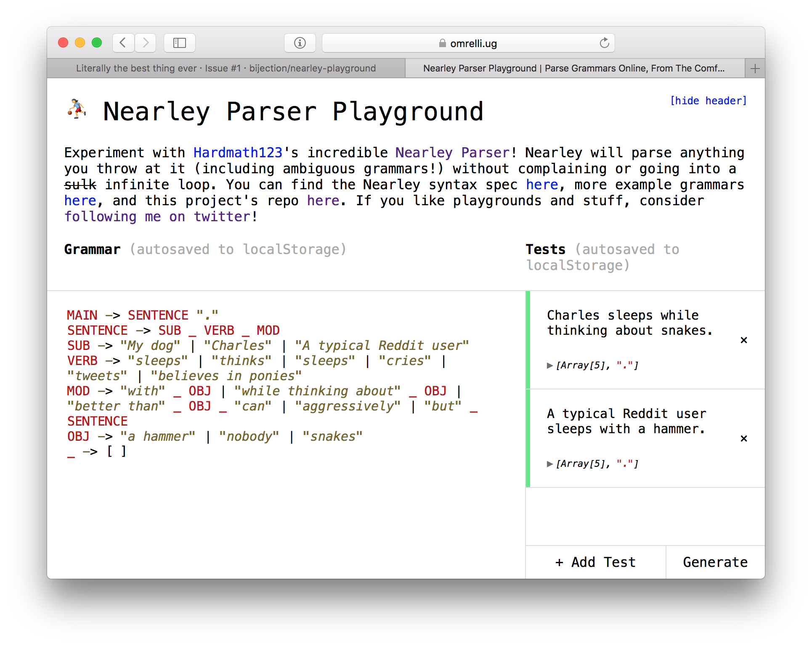Screen dimensions: 812x646
Task: Reload the page with the refresh icon
Action: click(x=604, y=43)
